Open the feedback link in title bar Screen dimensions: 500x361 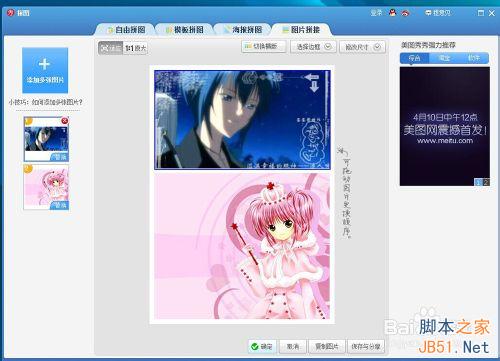[438, 13]
